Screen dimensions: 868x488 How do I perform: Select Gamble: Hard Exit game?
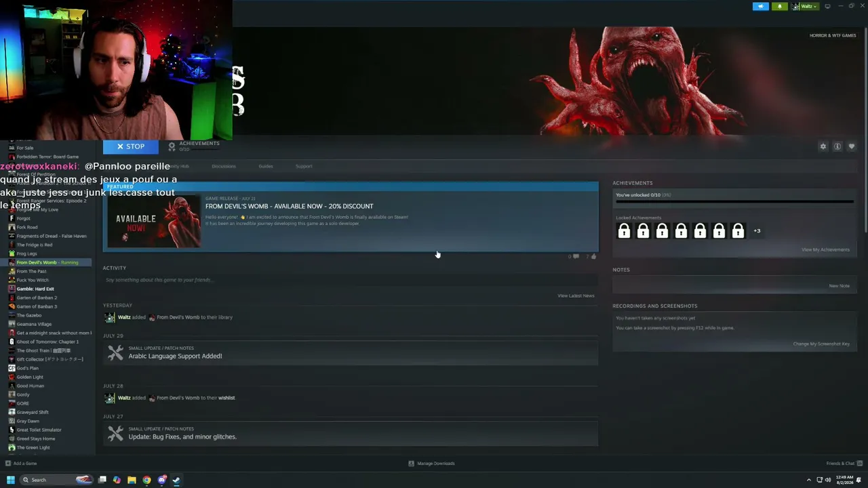click(x=35, y=289)
